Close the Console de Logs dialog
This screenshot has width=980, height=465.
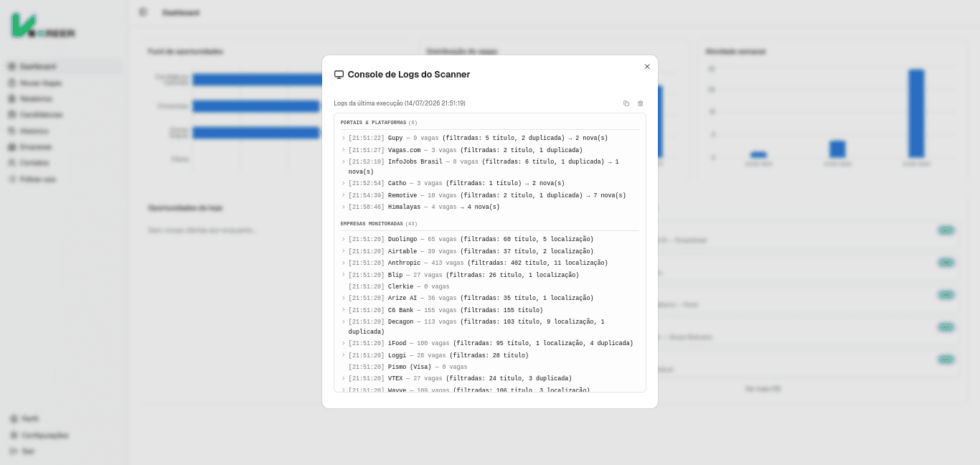[647, 66]
